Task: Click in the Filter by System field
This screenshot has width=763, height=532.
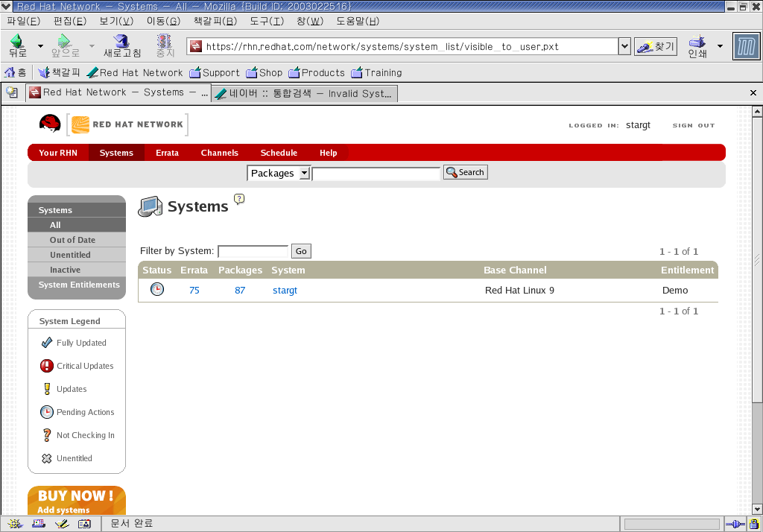Action: [x=253, y=251]
